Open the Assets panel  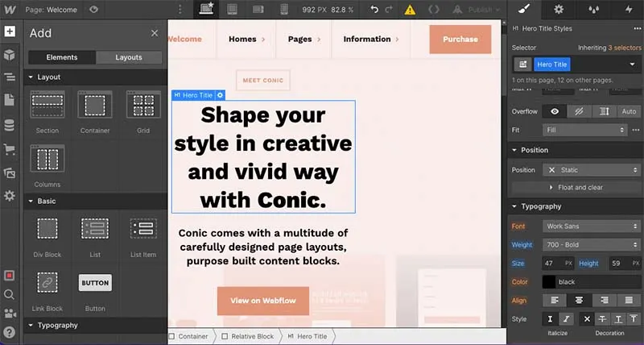(10, 172)
